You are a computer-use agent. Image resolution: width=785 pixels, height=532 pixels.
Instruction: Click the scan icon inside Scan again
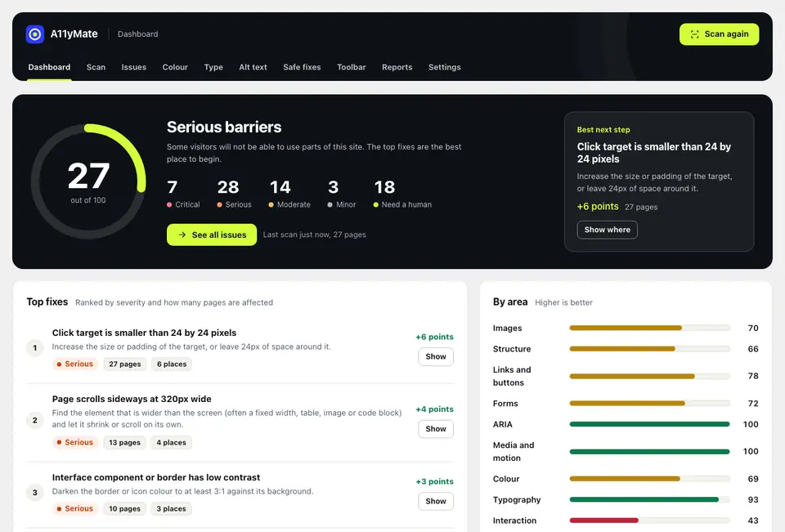click(694, 34)
